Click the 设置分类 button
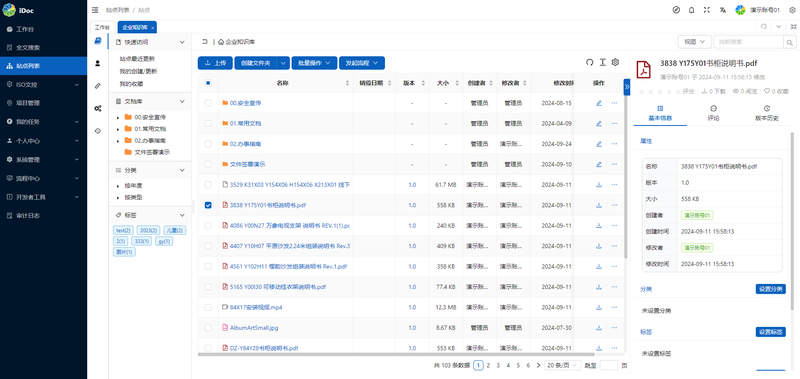Viewport: 800px width, 379px height. click(x=770, y=289)
